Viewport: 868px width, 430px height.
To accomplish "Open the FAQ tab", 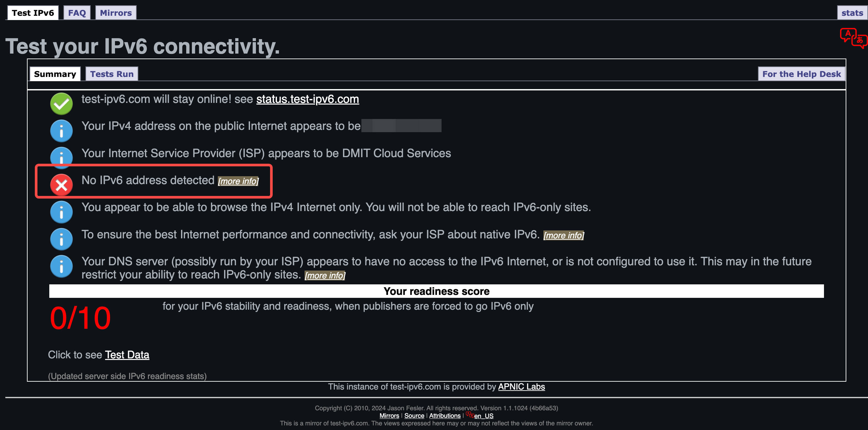I will (77, 12).
